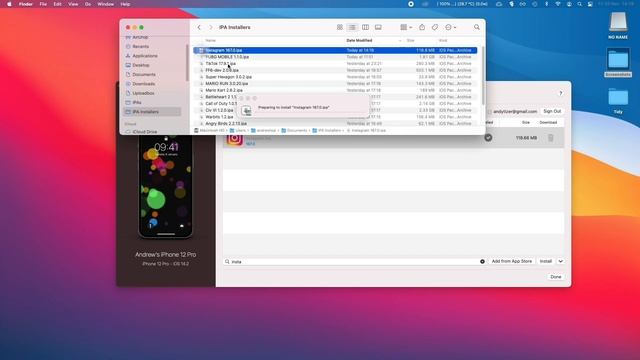Select the Tidy folder on desktop
640x360 pixels.
[x=618, y=100]
